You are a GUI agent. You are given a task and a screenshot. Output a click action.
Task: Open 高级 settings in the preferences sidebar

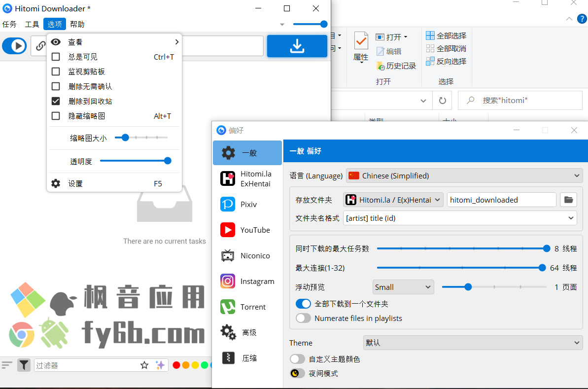247,333
